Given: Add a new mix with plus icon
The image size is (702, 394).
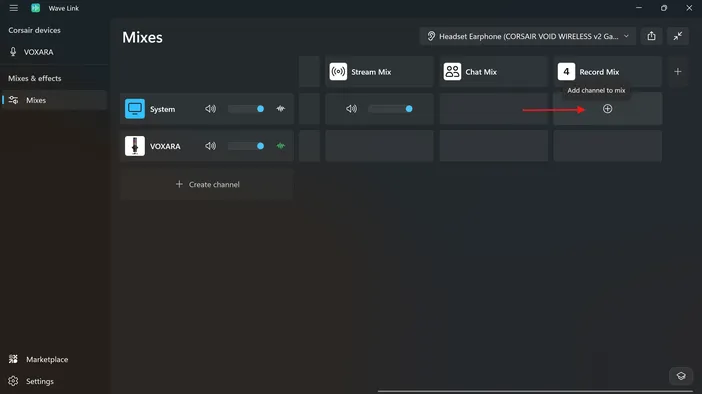Looking at the screenshot, I should [x=678, y=72].
